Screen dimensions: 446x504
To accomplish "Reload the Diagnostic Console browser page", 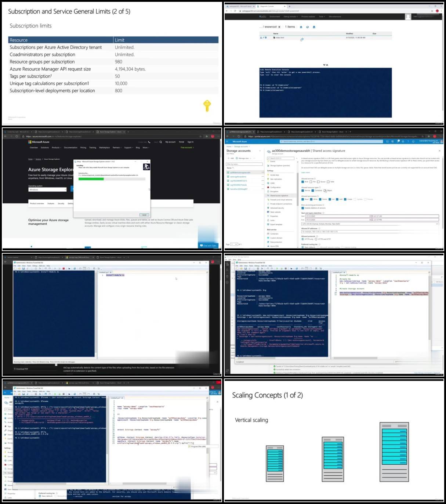I will [235, 11].
